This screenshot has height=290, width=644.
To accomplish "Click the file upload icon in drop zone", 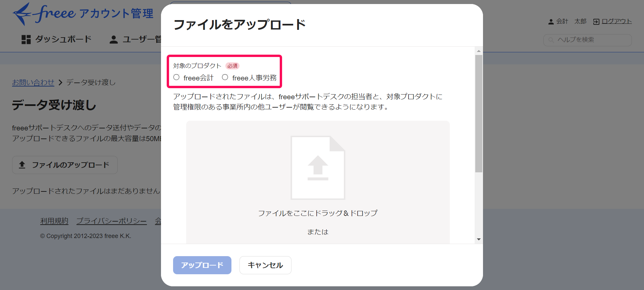I will point(318,168).
